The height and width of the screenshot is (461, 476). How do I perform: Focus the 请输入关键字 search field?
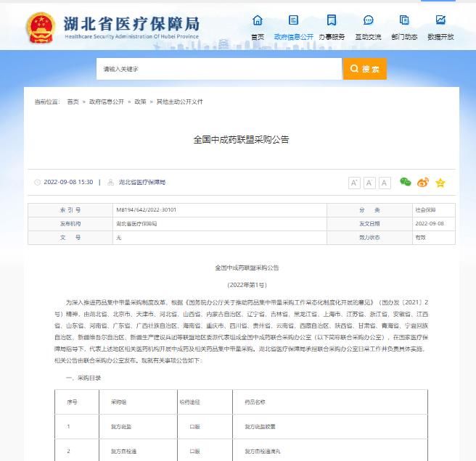pos(219,69)
